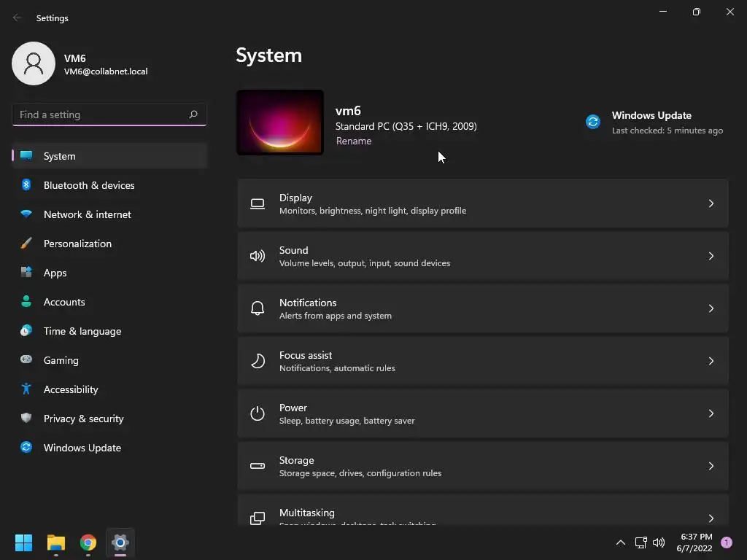Show hidden tray icons chevron
This screenshot has height=560, width=747.
coord(620,542)
